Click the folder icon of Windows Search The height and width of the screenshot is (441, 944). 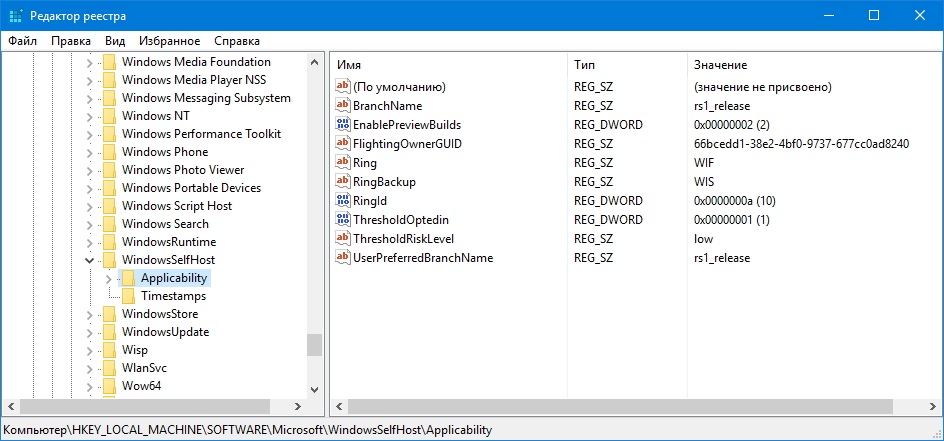109,224
